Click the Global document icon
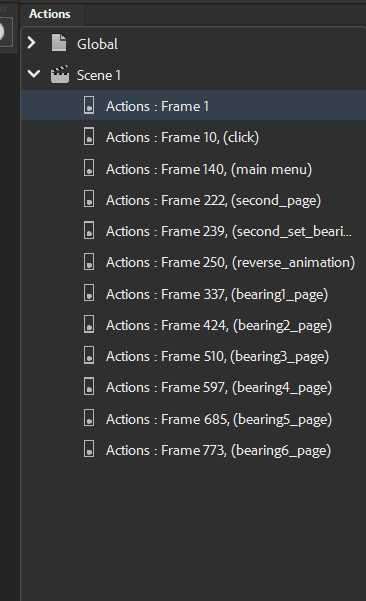The image size is (366, 601). click(59, 43)
